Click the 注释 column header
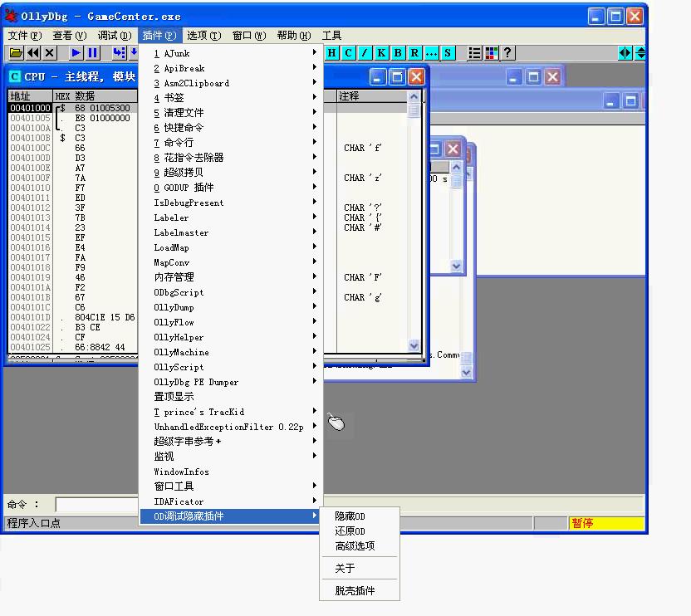 [371, 96]
